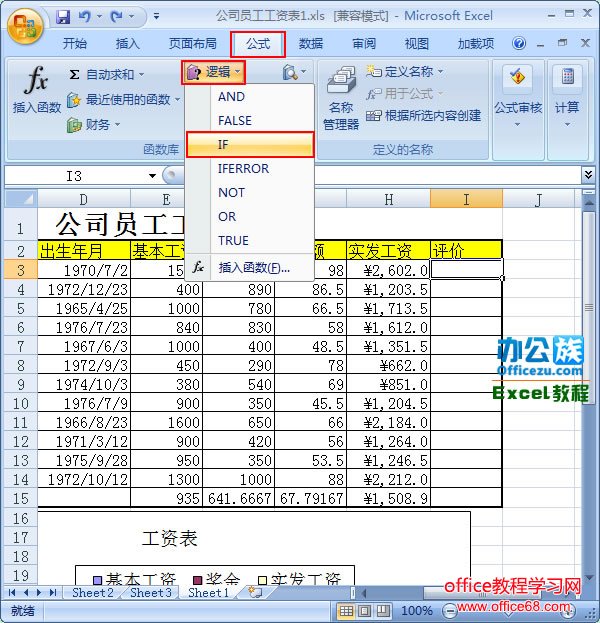This screenshot has width=600, height=623.
Task: Switch to Normal view
Action: (346, 610)
